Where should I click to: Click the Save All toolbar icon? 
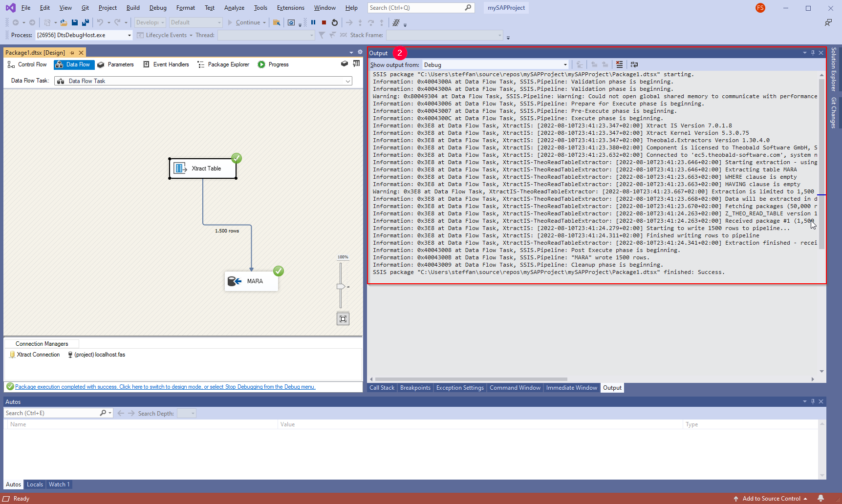[x=86, y=22]
